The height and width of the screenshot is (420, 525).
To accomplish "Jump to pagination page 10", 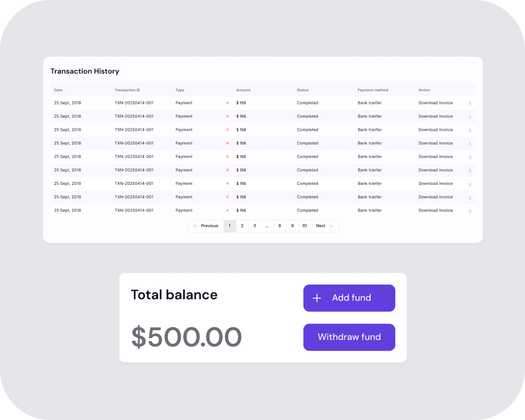I will (304, 226).
